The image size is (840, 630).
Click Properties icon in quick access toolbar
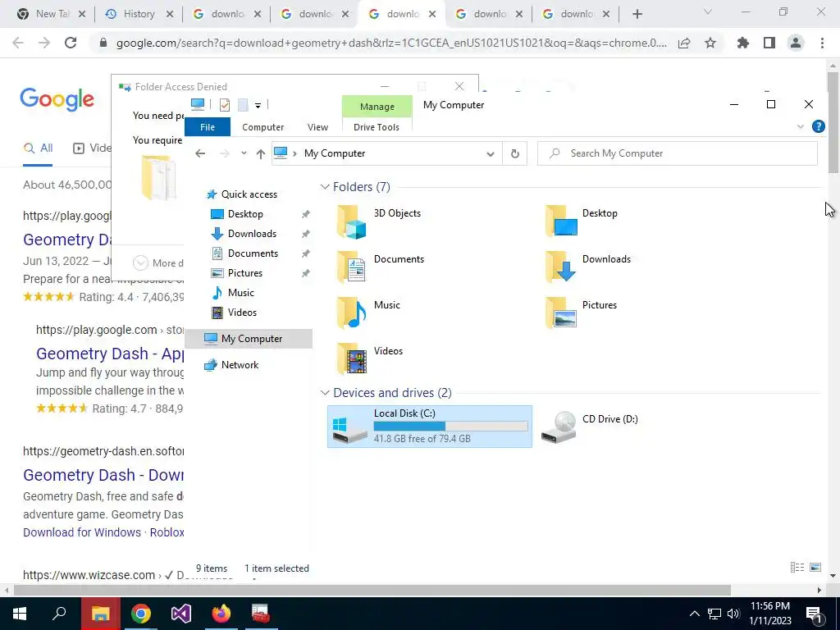(x=225, y=105)
